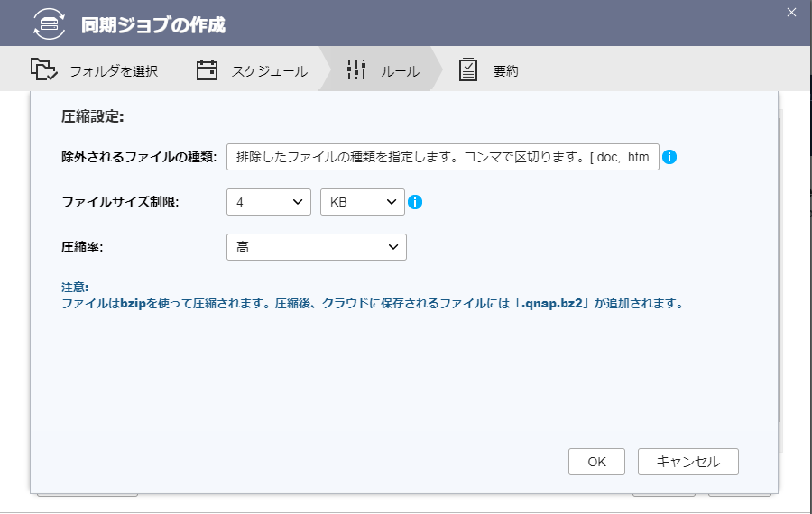Click the フォルダを選択 folder icon
Screen dimensions: 812x514
(43, 70)
